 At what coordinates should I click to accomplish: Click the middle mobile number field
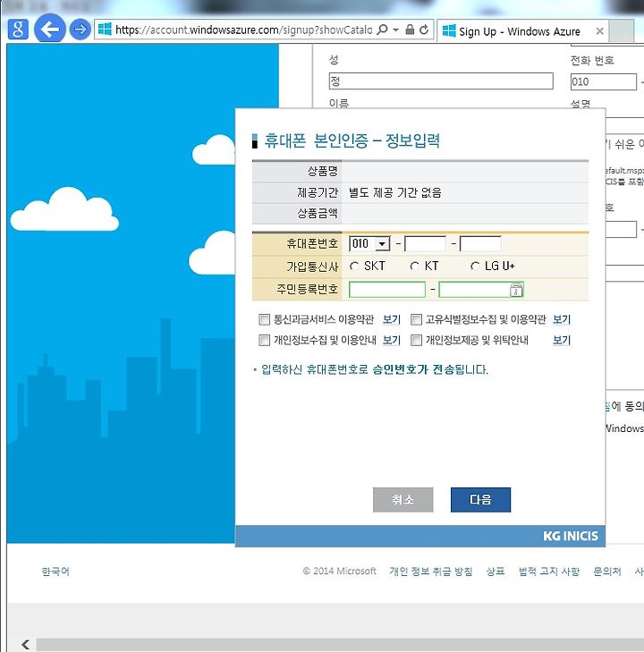425,243
